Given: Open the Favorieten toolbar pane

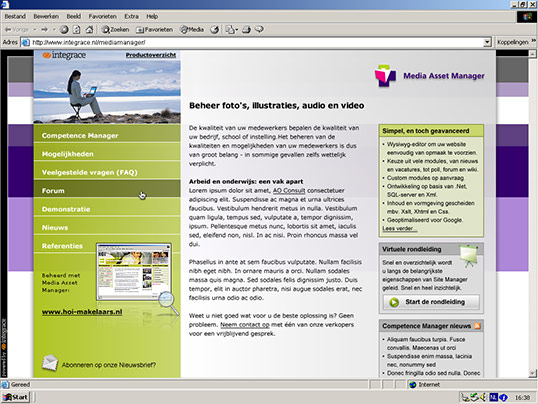Looking at the screenshot, I should 154,30.
